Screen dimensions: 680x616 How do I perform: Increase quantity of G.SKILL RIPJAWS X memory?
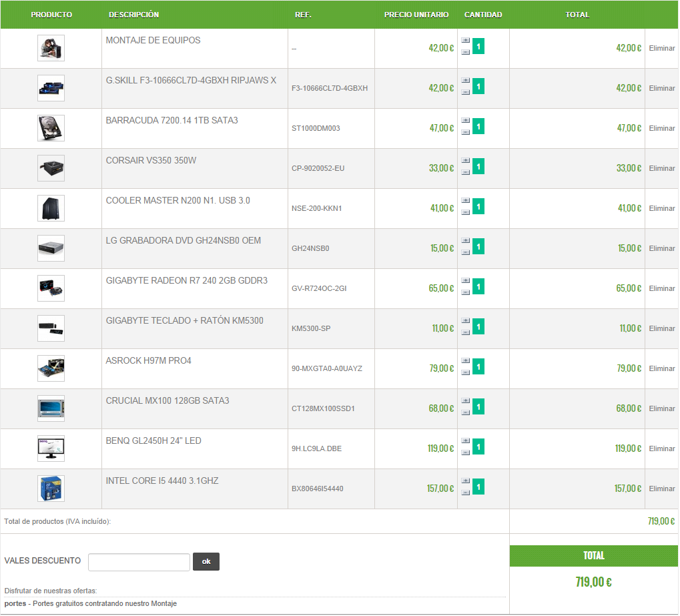(x=465, y=80)
